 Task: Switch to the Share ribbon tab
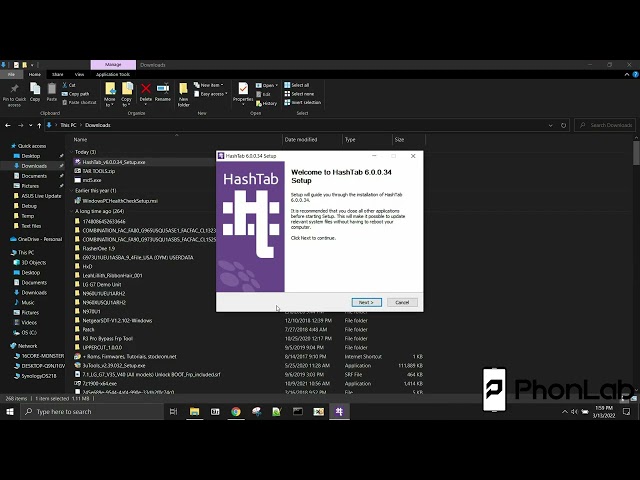coord(58,74)
